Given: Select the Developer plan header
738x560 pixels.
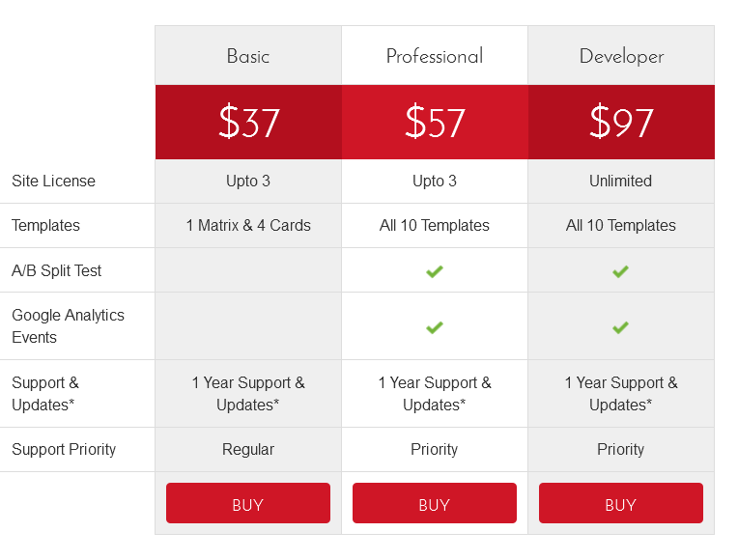Looking at the screenshot, I should point(621,56).
